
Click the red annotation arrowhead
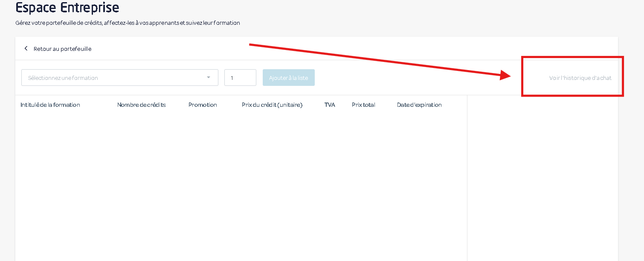tap(506, 75)
